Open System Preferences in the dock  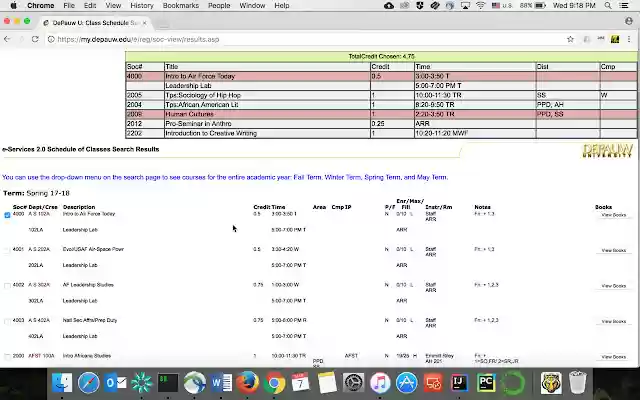click(353, 382)
